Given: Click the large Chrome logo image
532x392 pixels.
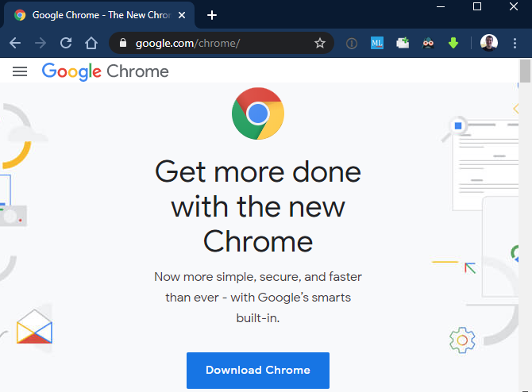Looking at the screenshot, I should (x=258, y=113).
